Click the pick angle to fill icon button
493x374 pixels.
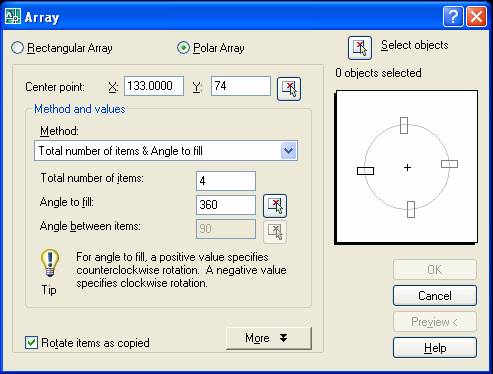[x=275, y=206]
